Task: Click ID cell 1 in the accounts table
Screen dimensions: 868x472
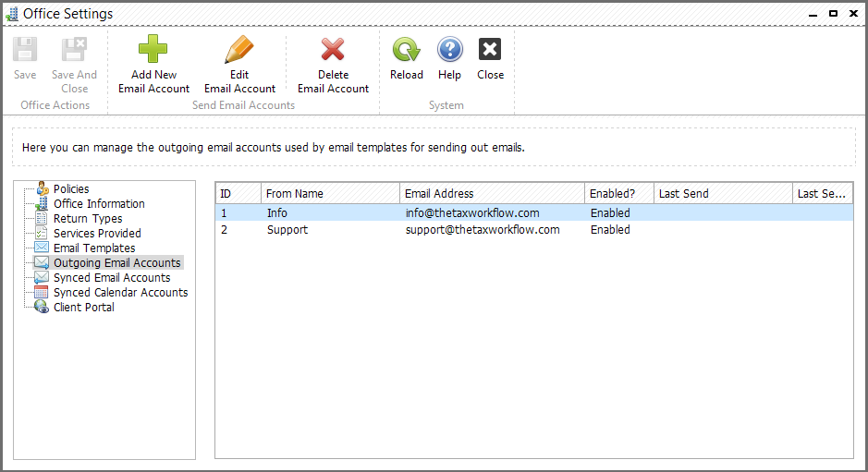Action: (x=224, y=213)
